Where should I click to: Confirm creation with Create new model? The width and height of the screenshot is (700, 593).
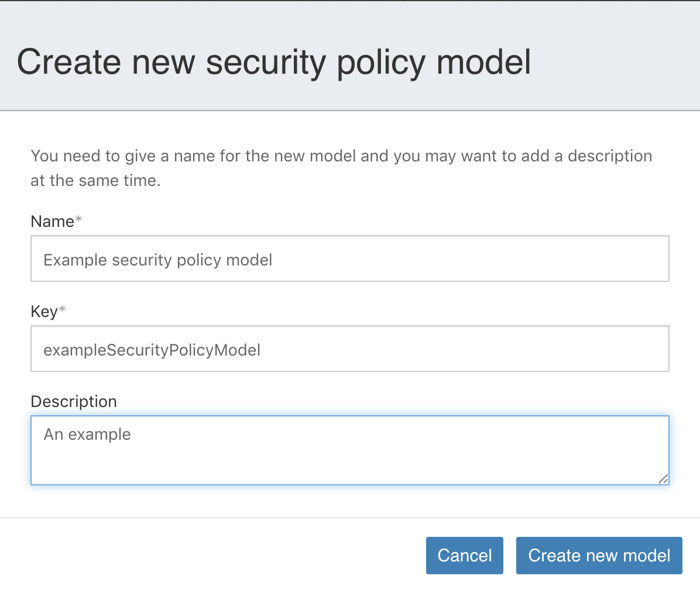(x=599, y=556)
